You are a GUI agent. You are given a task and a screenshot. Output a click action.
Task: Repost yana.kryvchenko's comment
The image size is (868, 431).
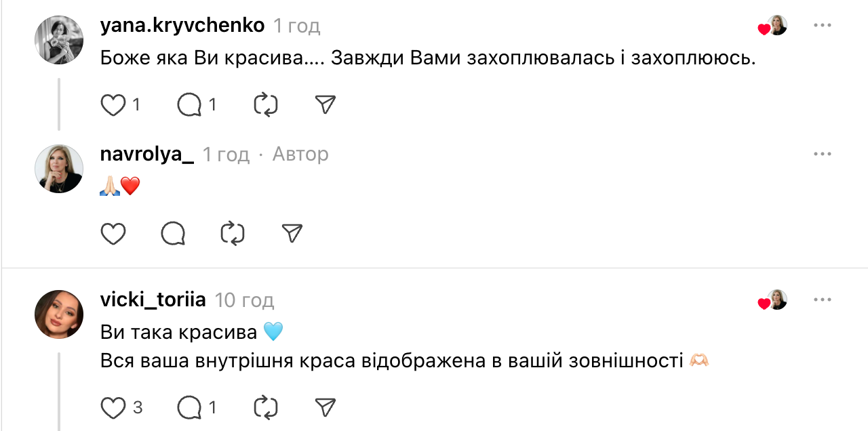[266, 105]
